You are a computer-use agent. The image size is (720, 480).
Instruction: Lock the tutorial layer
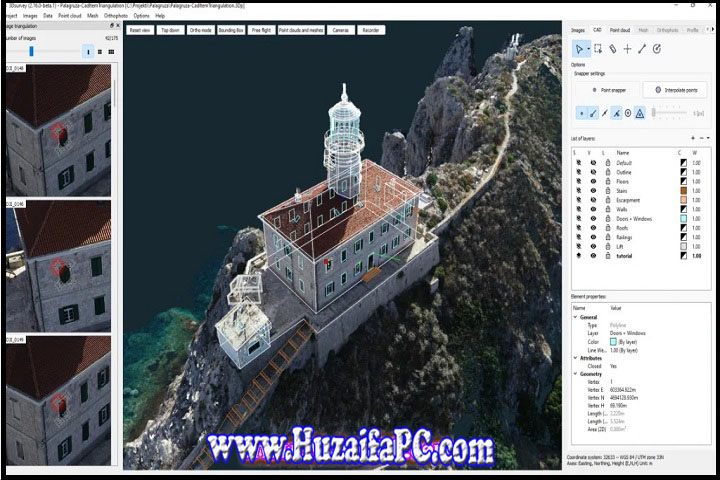point(608,255)
